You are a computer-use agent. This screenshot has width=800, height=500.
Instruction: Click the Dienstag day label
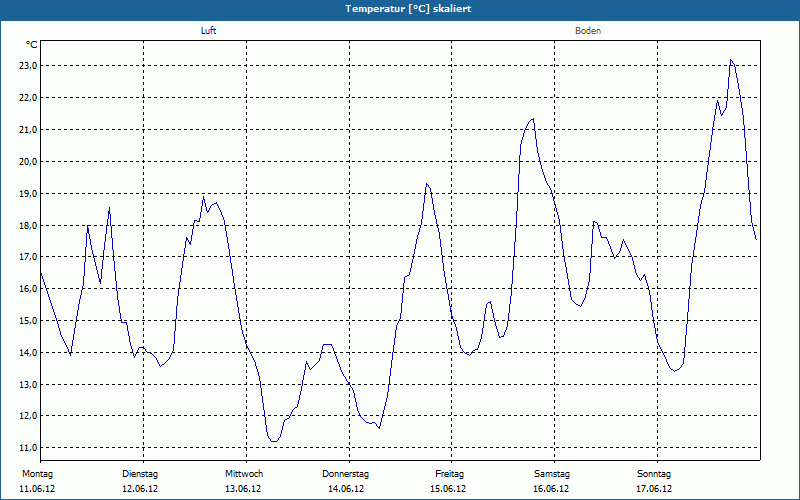click(140, 474)
